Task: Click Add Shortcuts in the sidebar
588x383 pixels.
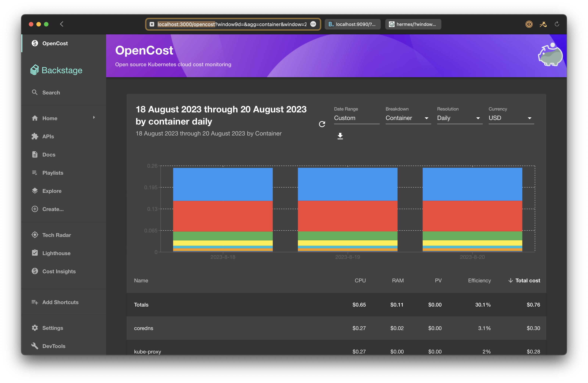Action: [60, 302]
